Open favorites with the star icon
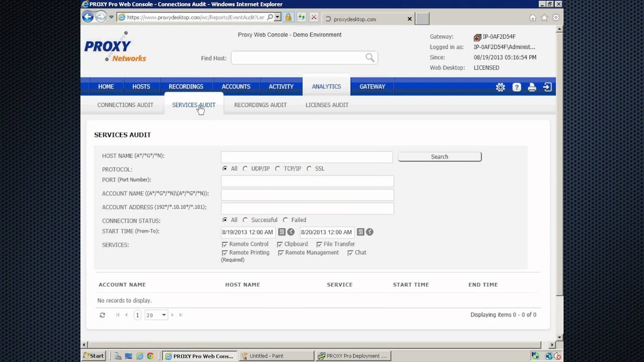The image size is (644, 362). click(544, 18)
